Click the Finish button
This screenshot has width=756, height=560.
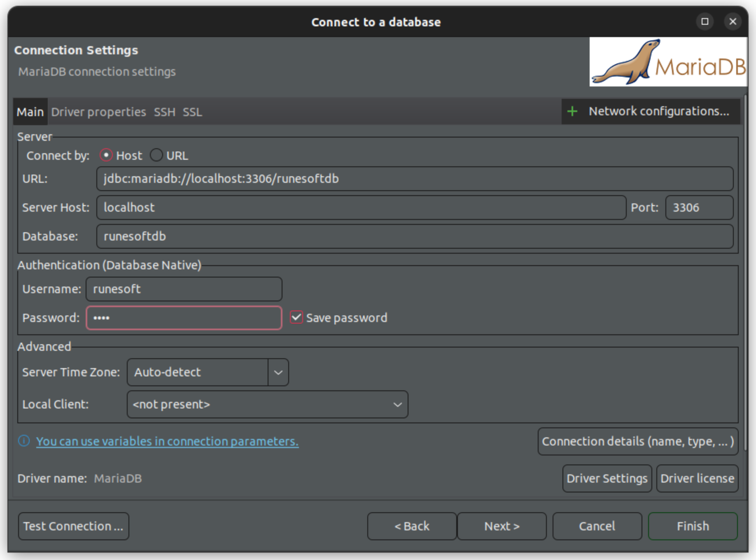693,526
